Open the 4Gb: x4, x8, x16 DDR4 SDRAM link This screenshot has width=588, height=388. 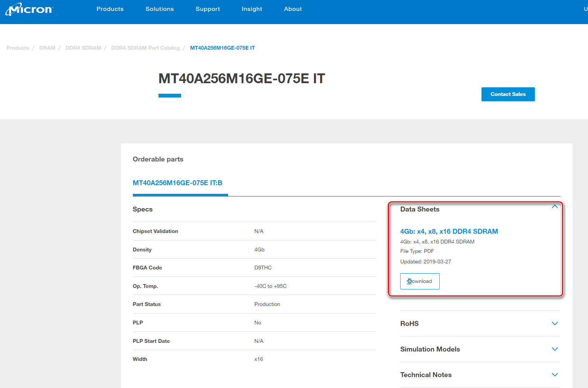coord(449,231)
